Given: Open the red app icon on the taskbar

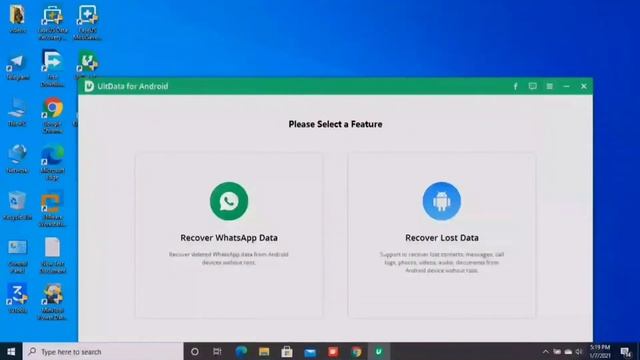Looking at the screenshot, I should point(333,351).
